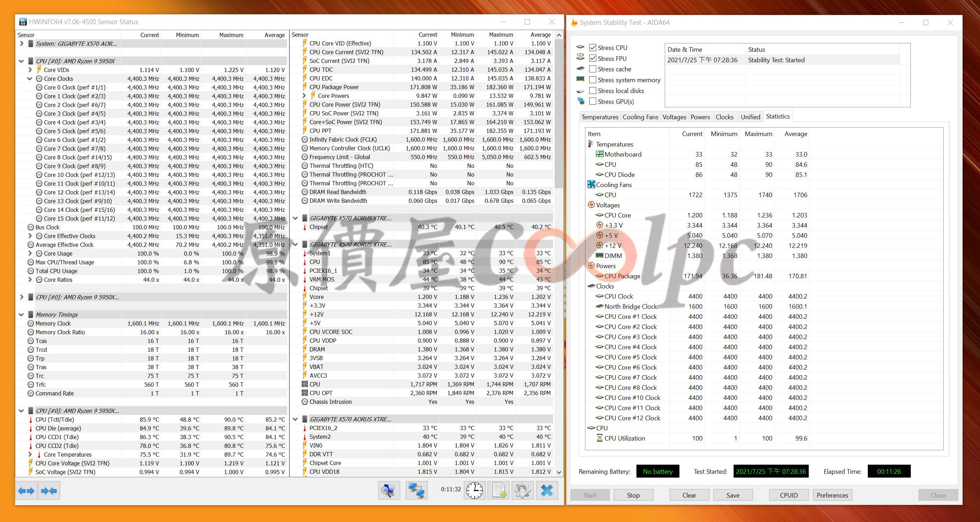The height and width of the screenshot is (522, 980).
Task: Switch to the Powers tab
Action: (700, 117)
